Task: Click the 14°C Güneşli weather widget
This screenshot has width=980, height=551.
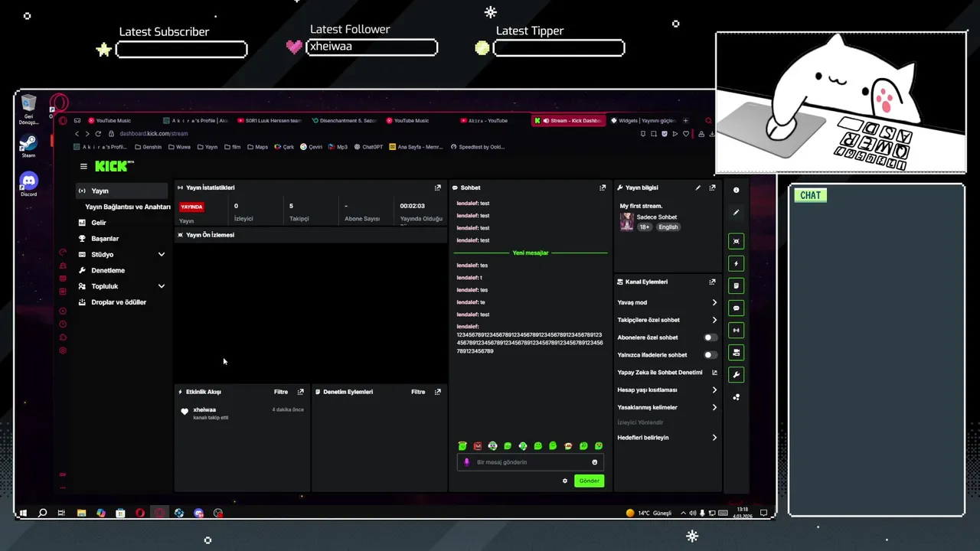Action: click(x=648, y=513)
